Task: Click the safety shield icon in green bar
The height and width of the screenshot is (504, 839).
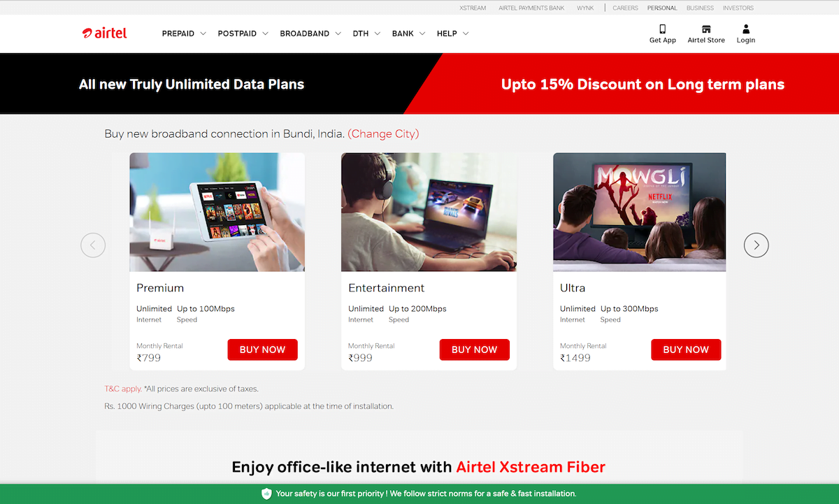Action: pyautogui.click(x=266, y=494)
